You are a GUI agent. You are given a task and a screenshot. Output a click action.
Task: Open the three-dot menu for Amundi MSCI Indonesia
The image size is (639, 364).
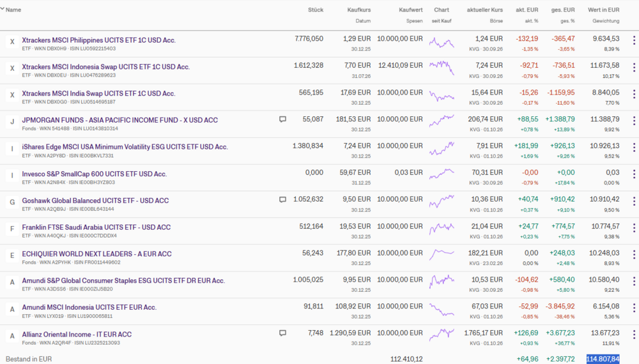pos(634,308)
